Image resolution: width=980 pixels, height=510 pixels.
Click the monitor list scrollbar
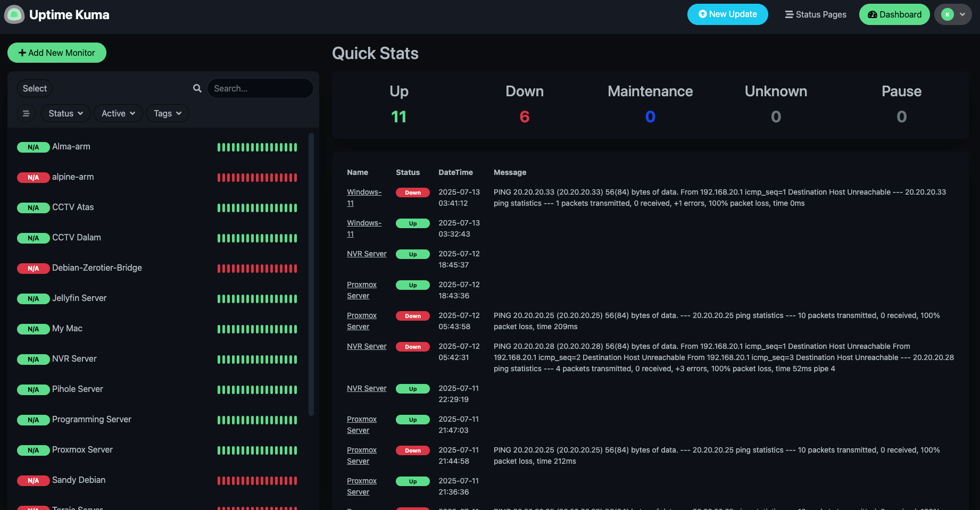311,274
